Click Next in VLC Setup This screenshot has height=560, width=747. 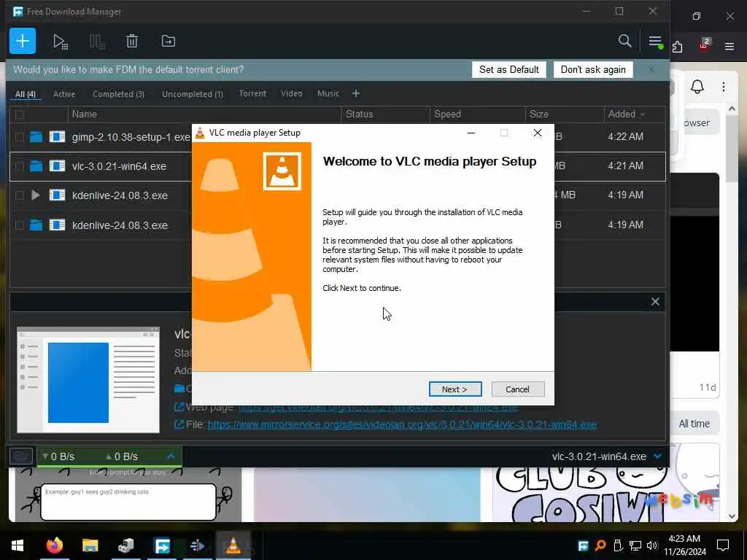[x=455, y=389]
